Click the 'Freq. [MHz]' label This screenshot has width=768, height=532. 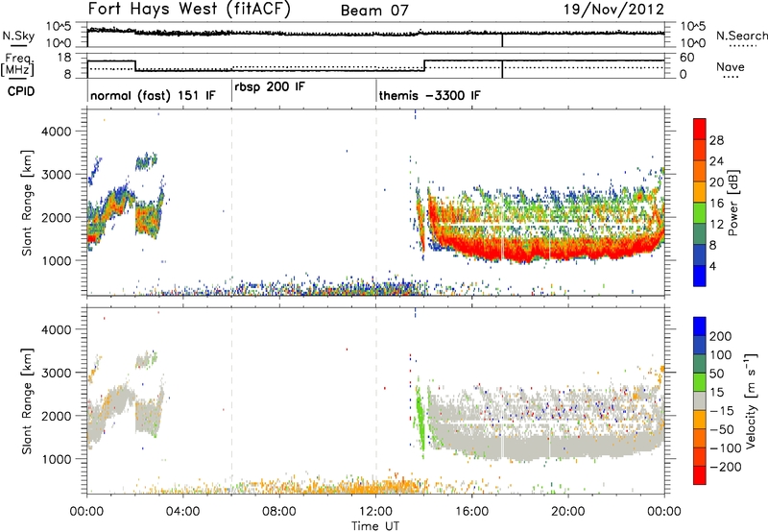(x=17, y=64)
